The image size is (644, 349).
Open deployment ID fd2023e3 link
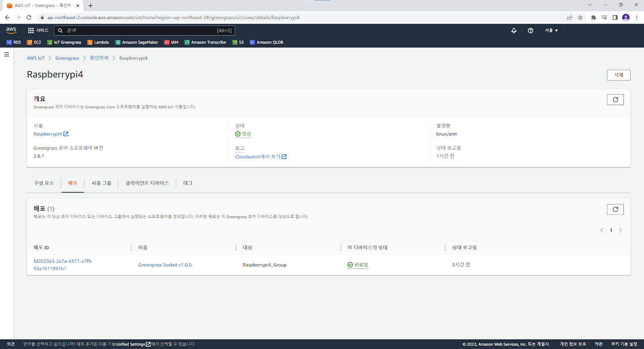tap(63, 265)
